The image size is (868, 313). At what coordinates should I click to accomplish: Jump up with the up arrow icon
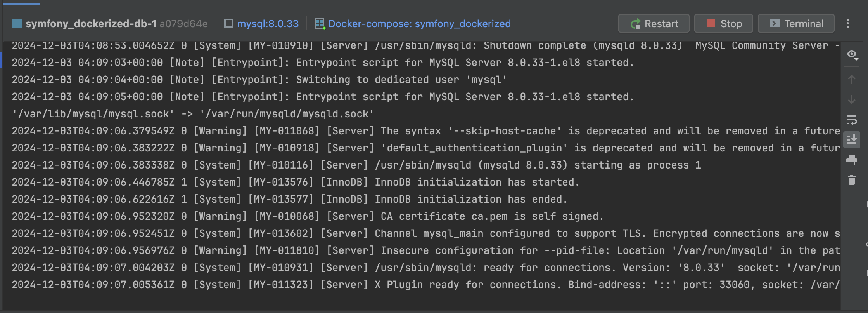(852, 80)
